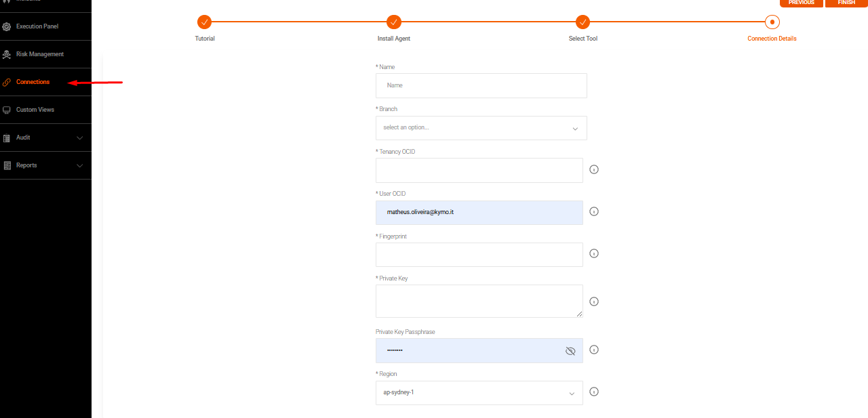Toggle passphrase visibility eye icon
Viewport: 868px width, 418px height.
click(570, 351)
